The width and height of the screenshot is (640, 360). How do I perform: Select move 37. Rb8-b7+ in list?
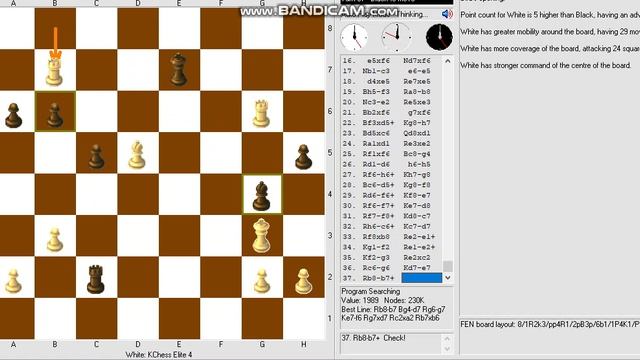[378, 278]
